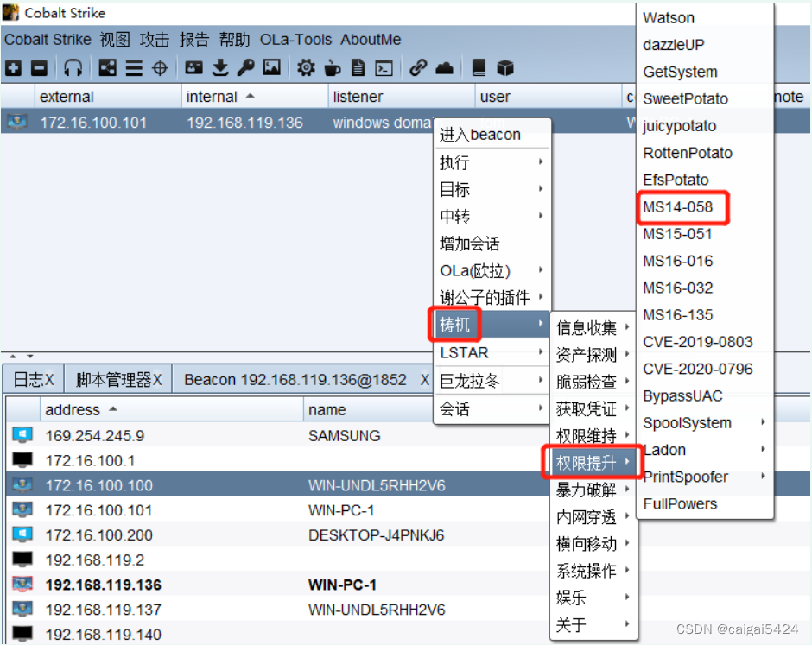Sort sessions by the listener column header
812x645 pixels.
pyautogui.click(x=401, y=97)
